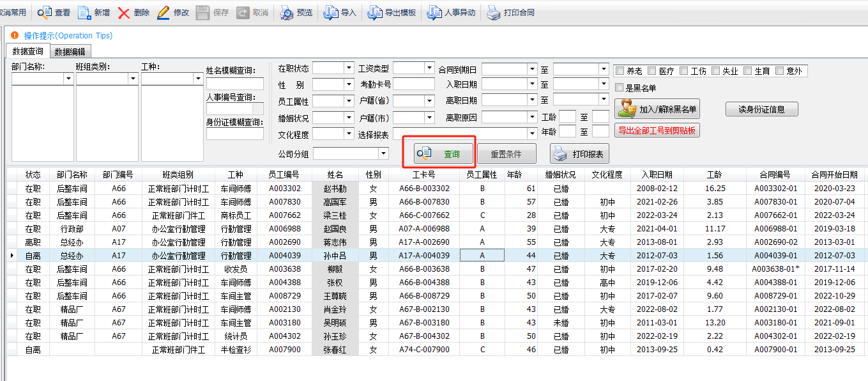This screenshot has height=381, width=868.
Task: Click the 取消常用 toolbar item
Action: click(13, 12)
